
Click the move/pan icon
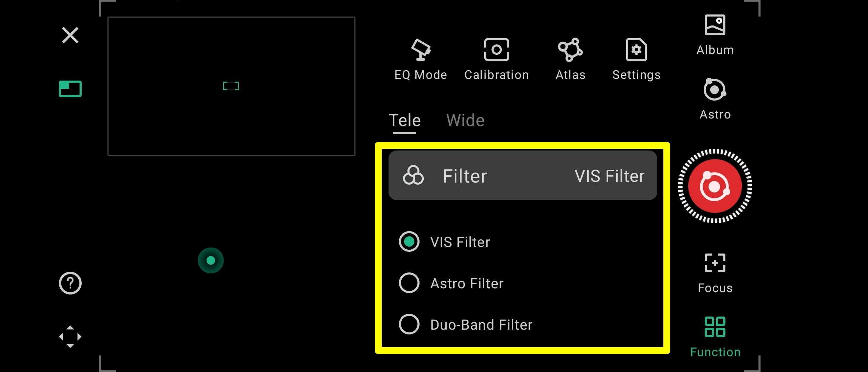coord(70,337)
